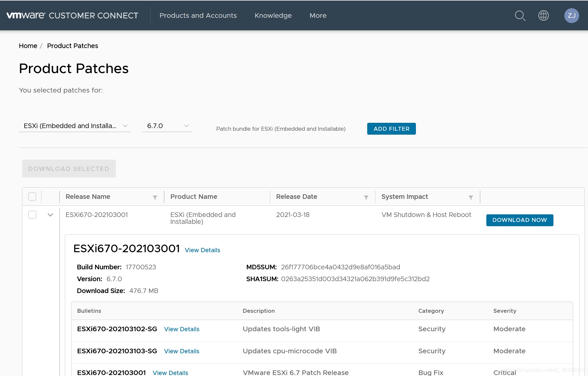588x376 pixels.
Task: Open View Details for bulletin ESXi670-202103102-SG
Action: coord(182,329)
